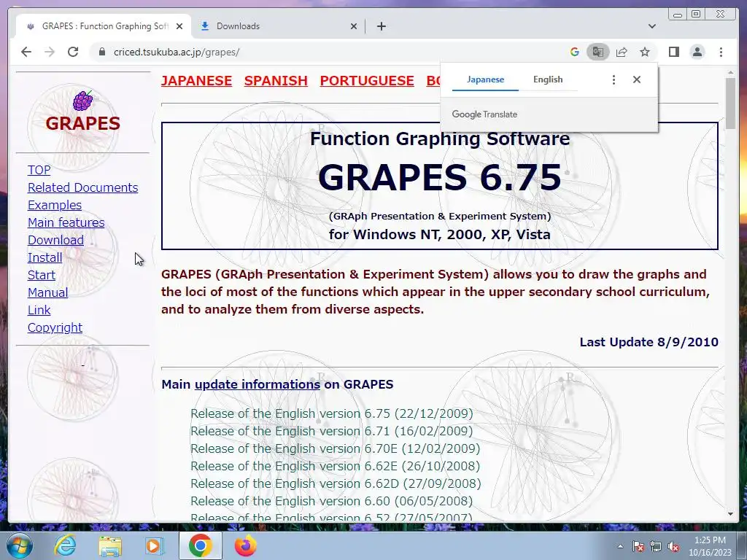
Task: Click the forward navigation arrow
Action: tap(50, 52)
